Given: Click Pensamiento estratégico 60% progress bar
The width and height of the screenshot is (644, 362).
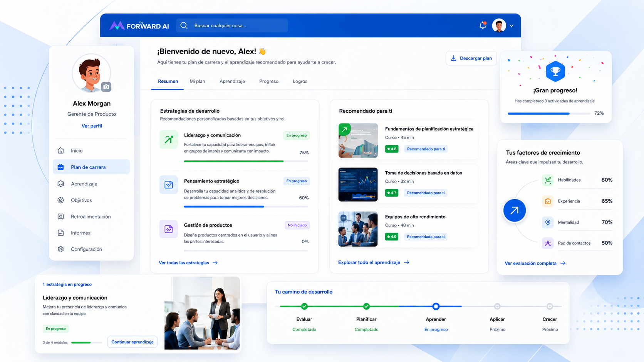Looking at the screenshot, I should 246,207.
